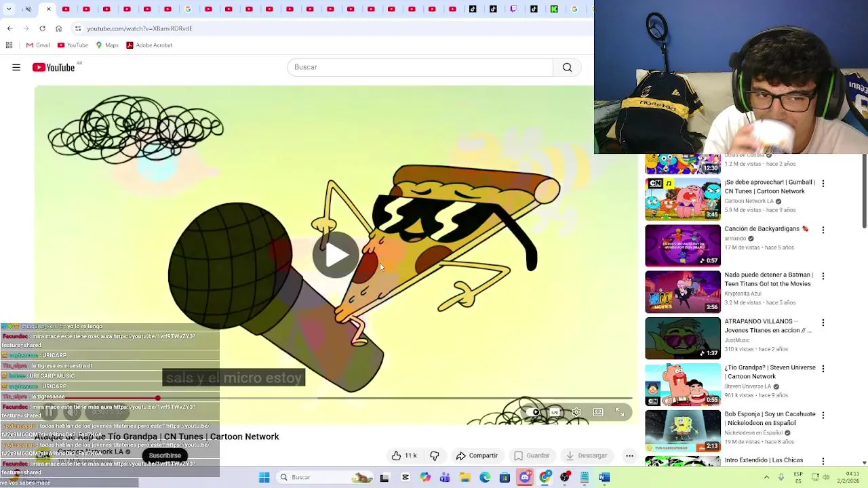Open the Maps bookmark
This screenshot has width=868, height=488.
(107, 45)
